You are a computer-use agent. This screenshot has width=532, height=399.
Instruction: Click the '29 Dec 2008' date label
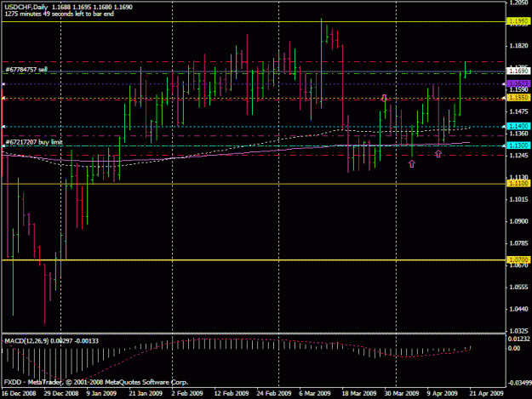pyautogui.click(x=61, y=393)
